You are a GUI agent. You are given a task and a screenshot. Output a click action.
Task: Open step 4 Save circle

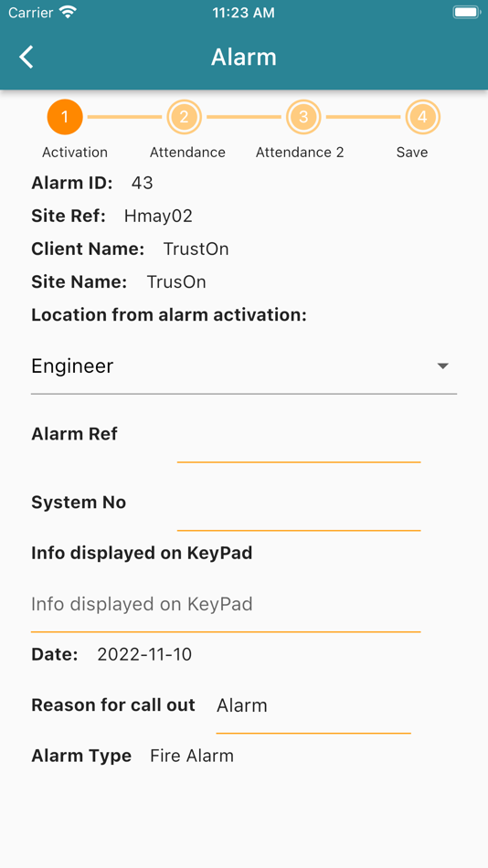pos(422,117)
